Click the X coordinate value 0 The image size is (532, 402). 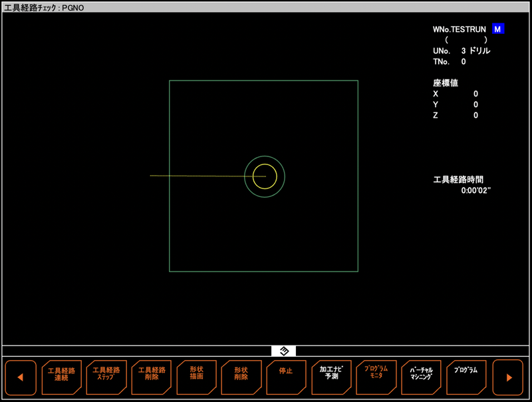pos(475,94)
